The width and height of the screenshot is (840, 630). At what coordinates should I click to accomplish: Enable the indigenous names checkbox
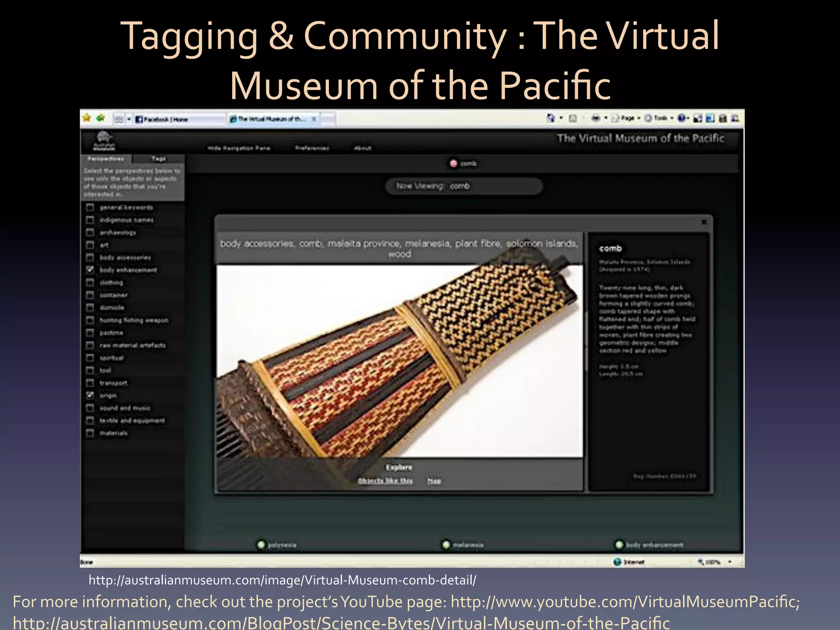click(x=90, y=220)
